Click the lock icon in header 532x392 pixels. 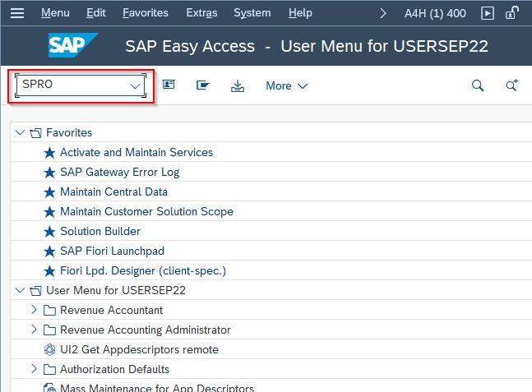(511, 13)
